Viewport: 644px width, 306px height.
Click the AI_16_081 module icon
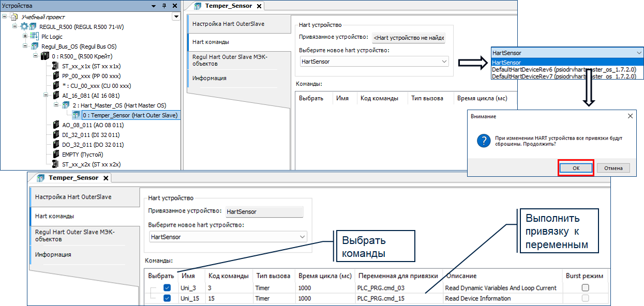[55, 95]
